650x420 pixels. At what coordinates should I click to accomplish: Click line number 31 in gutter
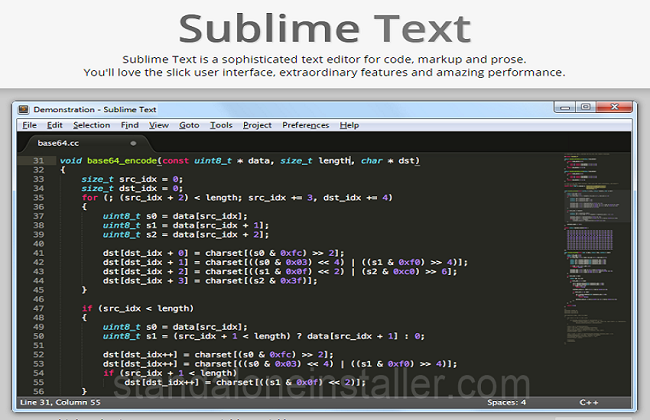[39, 161]
